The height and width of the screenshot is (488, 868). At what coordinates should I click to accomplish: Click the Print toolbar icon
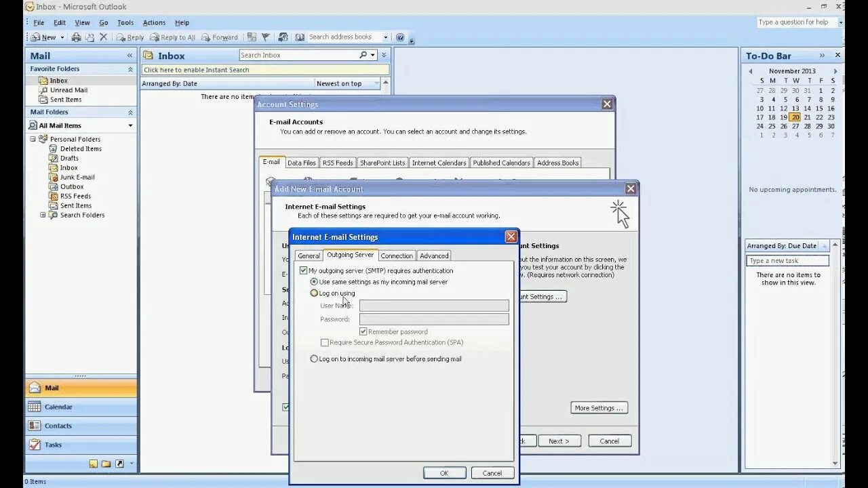click(77, 37)
